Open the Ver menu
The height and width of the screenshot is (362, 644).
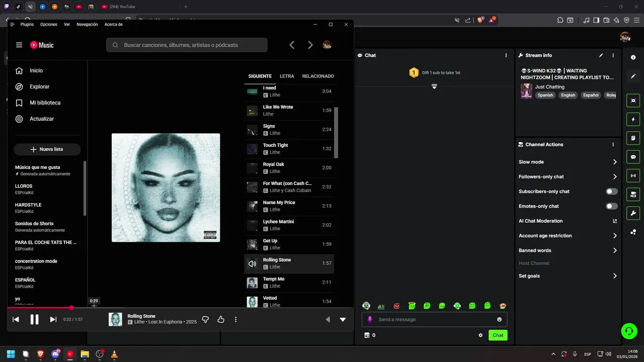67,24
